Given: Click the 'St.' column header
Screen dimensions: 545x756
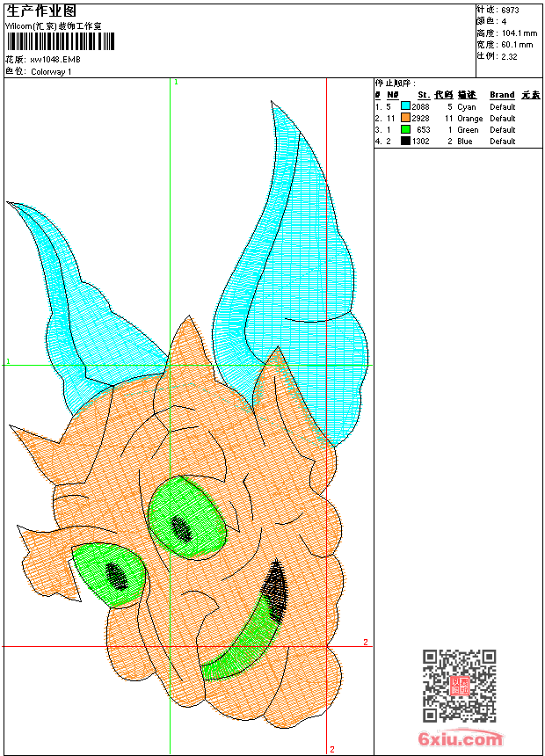Looking at the screenshot, I should [x=424, y=95].
